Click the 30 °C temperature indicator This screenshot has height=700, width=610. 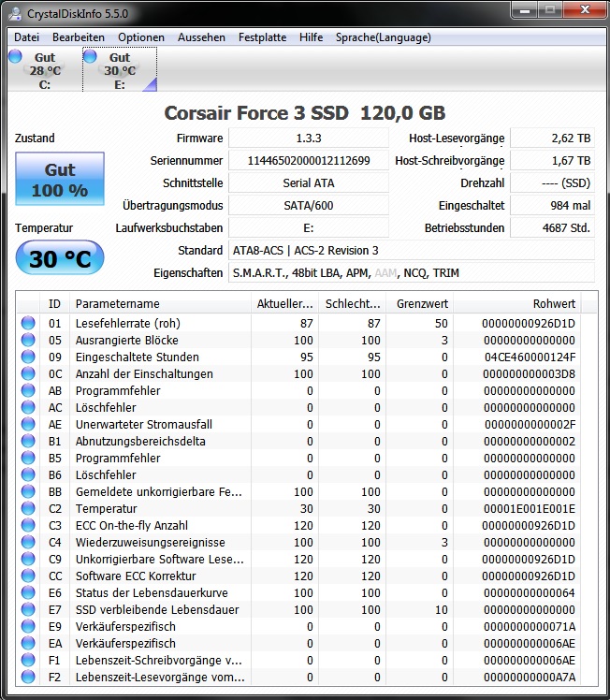[60, 258]
